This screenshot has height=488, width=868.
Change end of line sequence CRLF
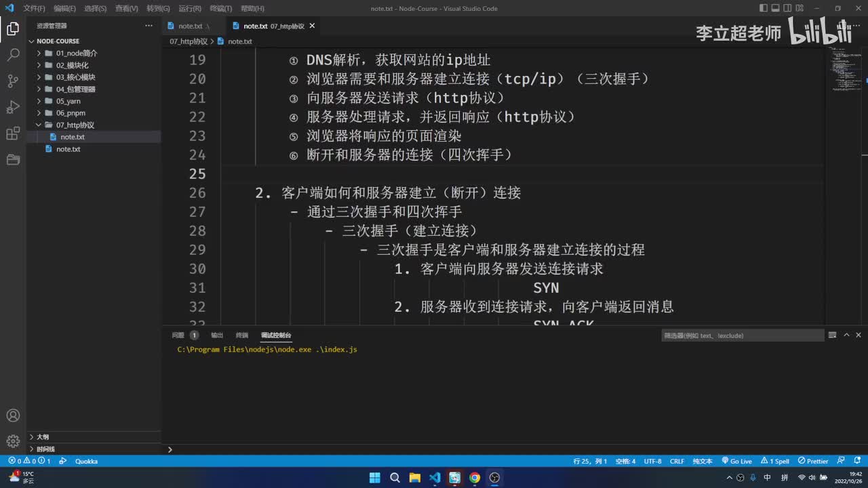677,461
